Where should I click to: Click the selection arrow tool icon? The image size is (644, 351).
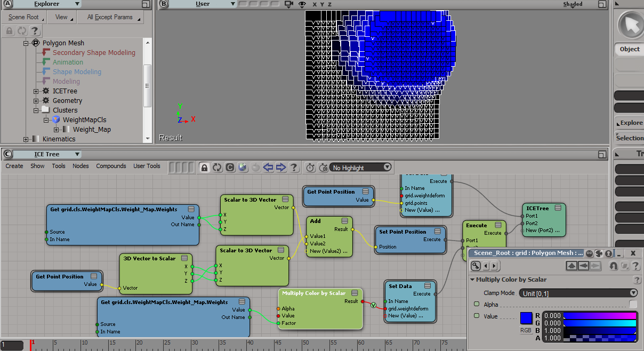631,24
